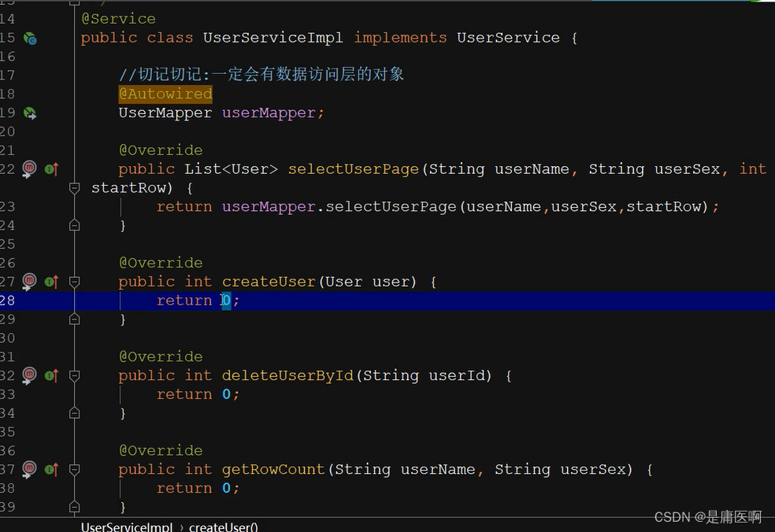The width and height of the screenshot is (775, 532).
Task: Select createUser() in breadcrumb bar
Action: [x=224, y=527]
